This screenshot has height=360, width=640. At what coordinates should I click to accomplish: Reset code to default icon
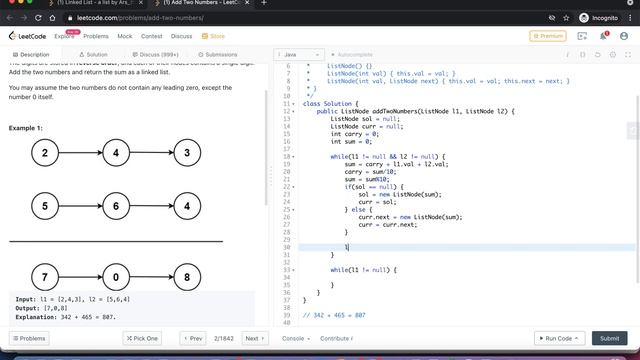[x=598, y=55]
